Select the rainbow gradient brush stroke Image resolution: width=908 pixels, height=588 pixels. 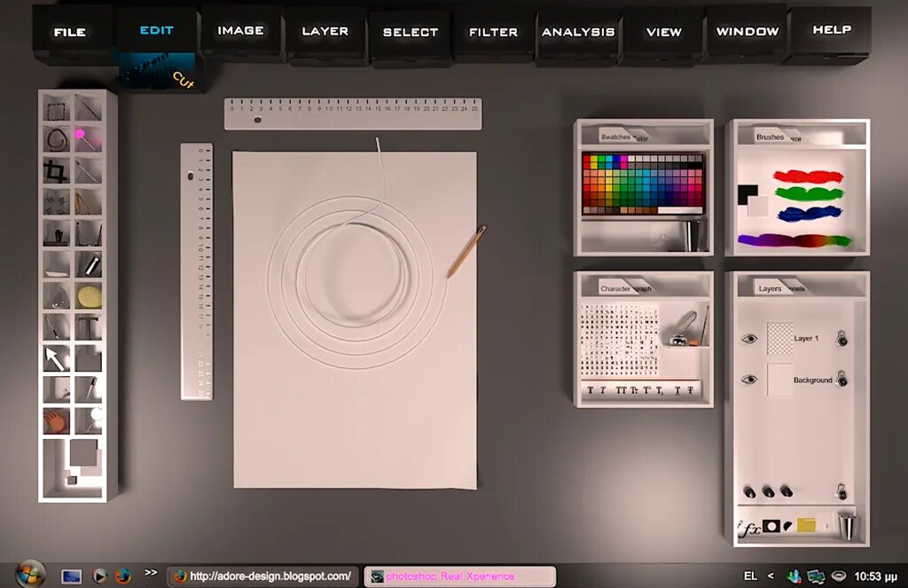point(794,239)
